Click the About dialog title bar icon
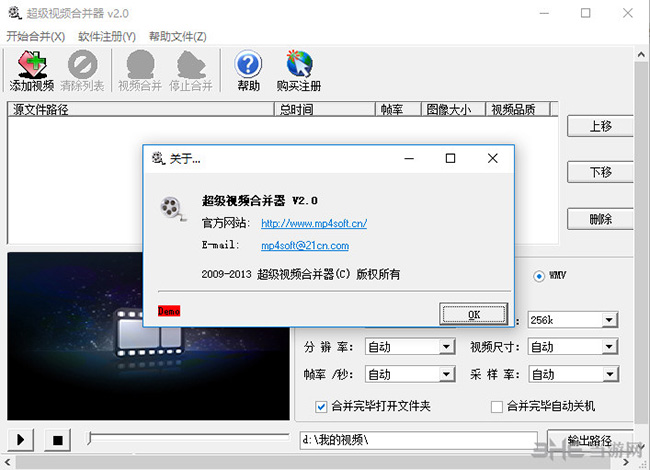Viewport: 650px width, 470px height. click(158, 158)
